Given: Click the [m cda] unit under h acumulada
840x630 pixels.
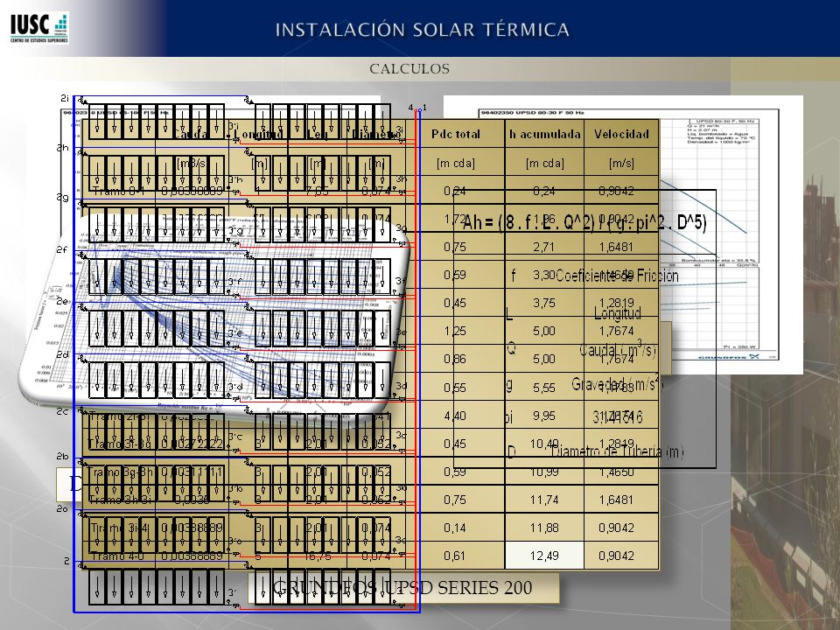Looking at the screenshot, I should 545,163.
